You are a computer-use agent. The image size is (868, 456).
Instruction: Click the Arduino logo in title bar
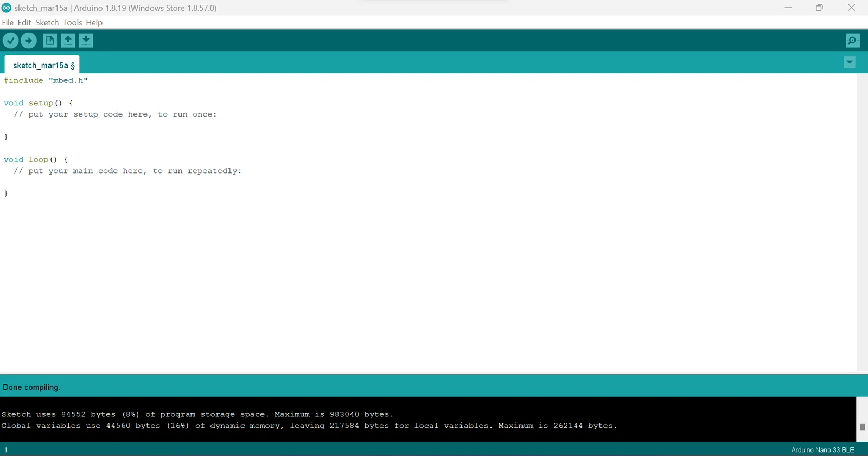(x=7, y=8)
